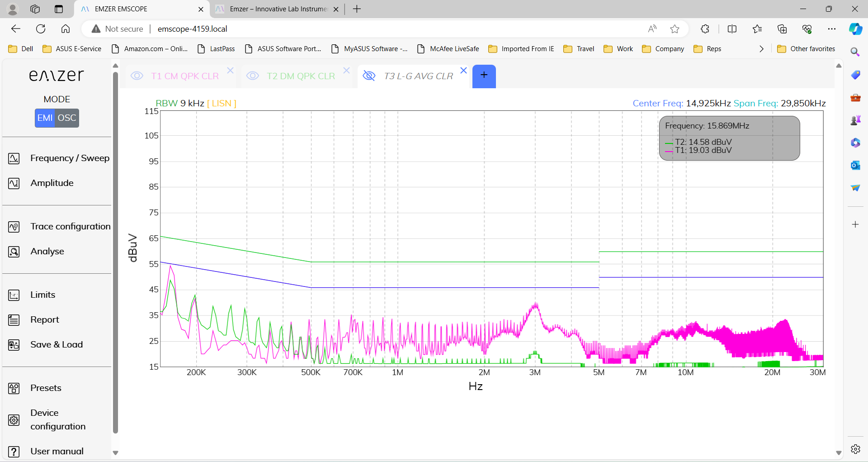Click the Analyse magnifier icon
Screen dimensions: 868x462
coord(14,252)
